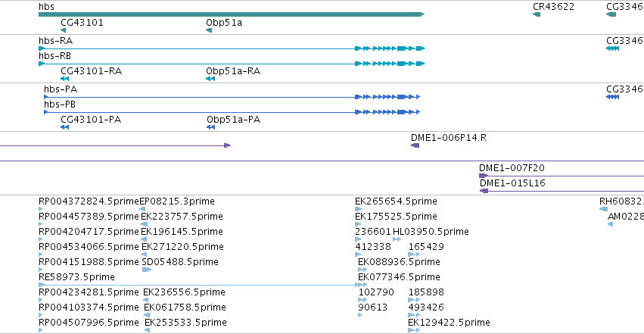Select the DME1-007F20 feature
Viewport: 644px width, 334px height.
[561, 176]
